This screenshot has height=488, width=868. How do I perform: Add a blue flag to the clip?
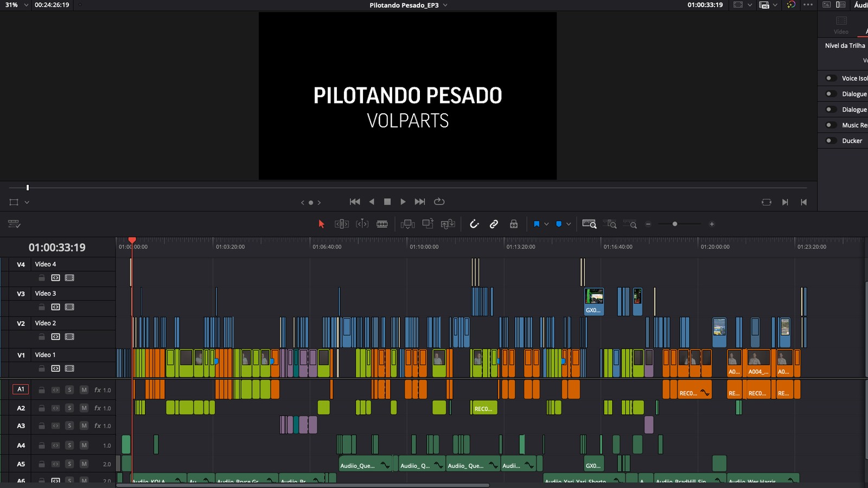tap(537, 224)
